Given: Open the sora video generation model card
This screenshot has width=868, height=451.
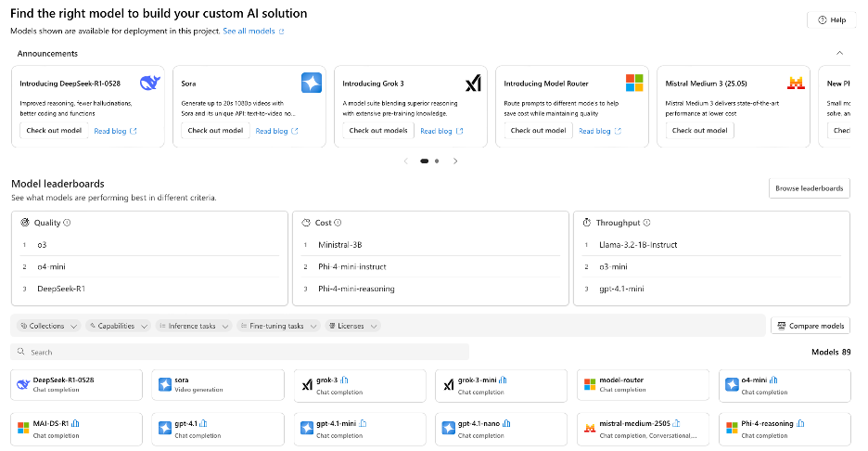Looking at the screenshot, I should (x=218, y=384).
